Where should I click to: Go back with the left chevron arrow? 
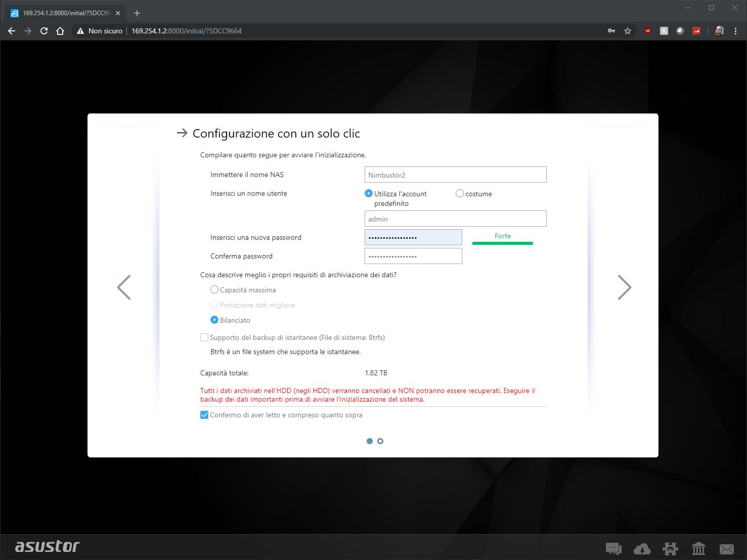(x=124, y=287)
